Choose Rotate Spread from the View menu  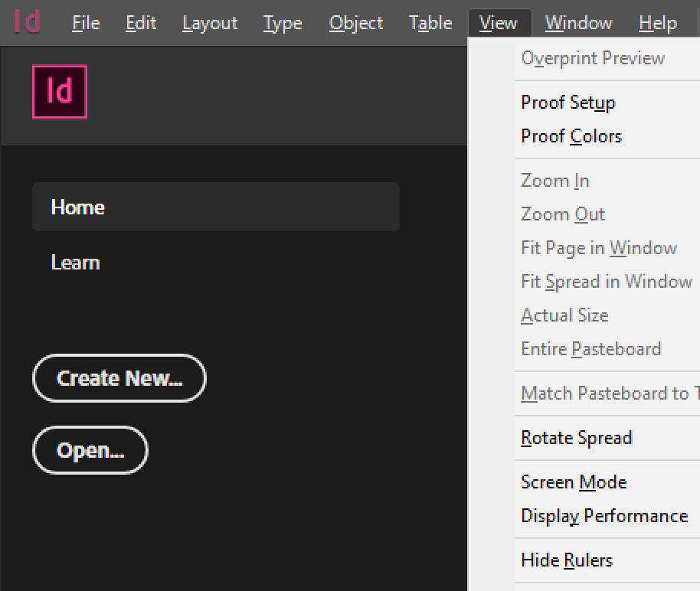point(576,438)
